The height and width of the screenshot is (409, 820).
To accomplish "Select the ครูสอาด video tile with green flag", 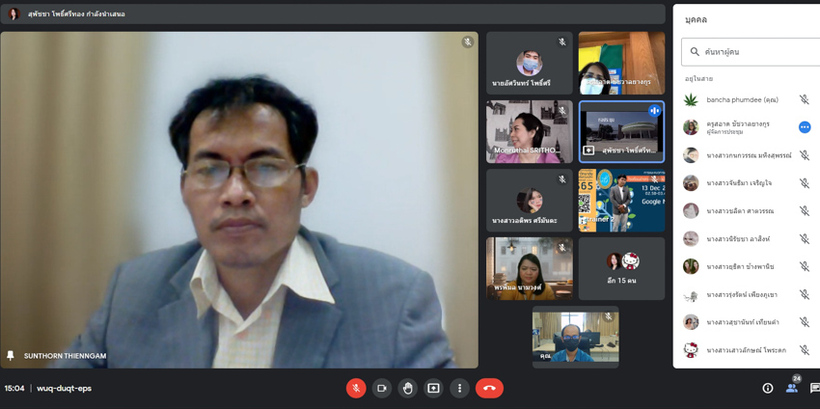I will [x=622, y=63].
